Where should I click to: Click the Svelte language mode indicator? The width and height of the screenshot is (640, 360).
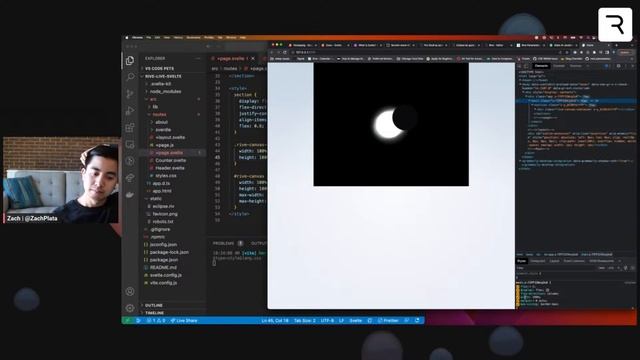tap(356, 321)
